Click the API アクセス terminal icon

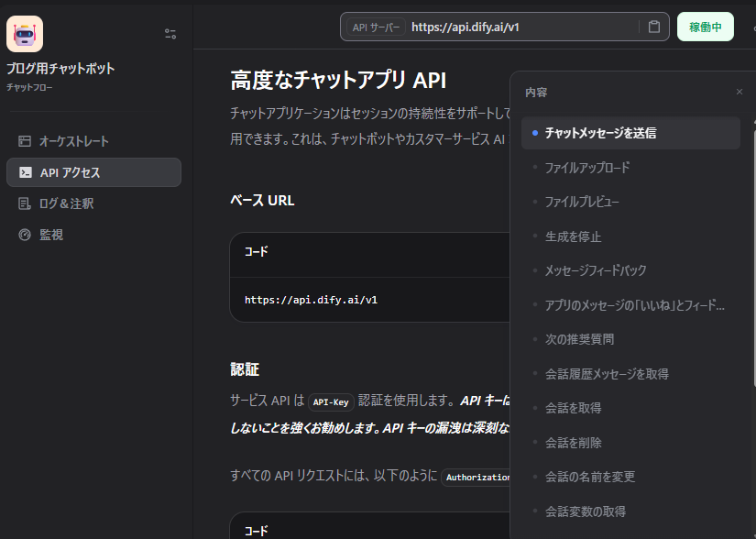click(25, 172)
